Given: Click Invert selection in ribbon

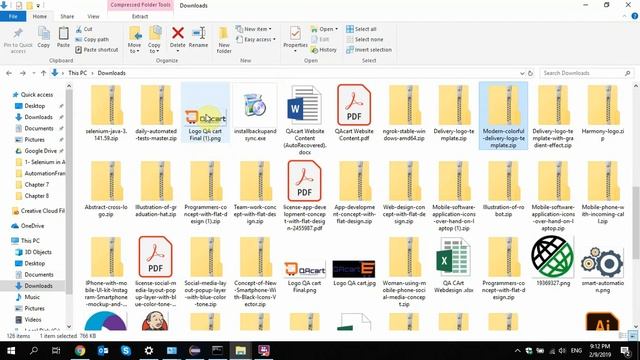Looking at the screenshot, I should [x=369, y=50].
